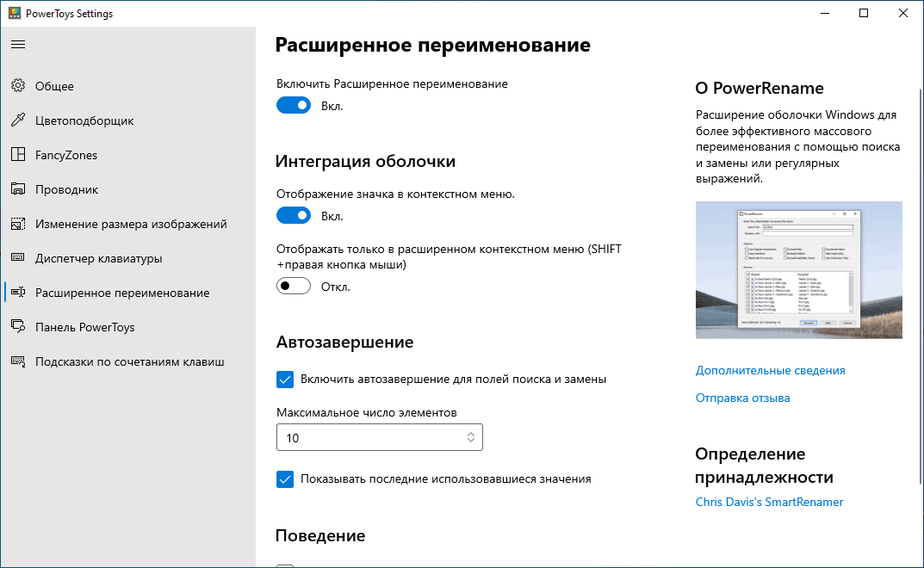
Task: Click the gear icon beside Общее
Action: point(18,85)
